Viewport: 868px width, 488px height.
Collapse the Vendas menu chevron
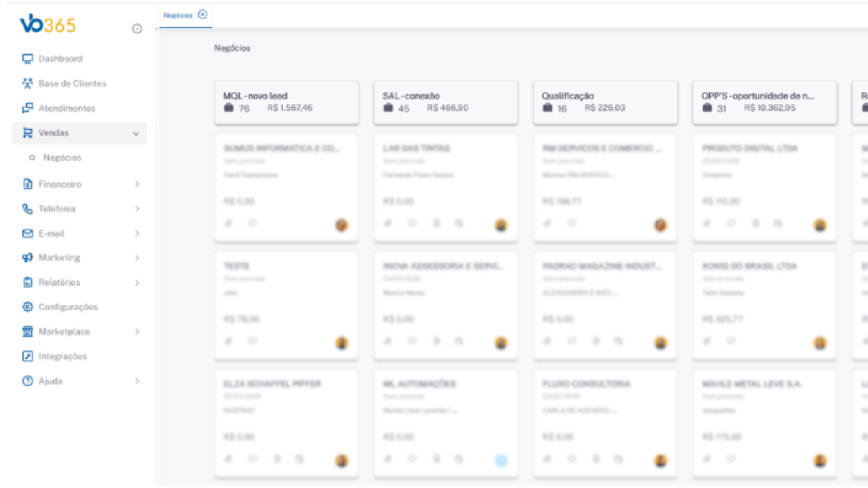pos(136,133)
